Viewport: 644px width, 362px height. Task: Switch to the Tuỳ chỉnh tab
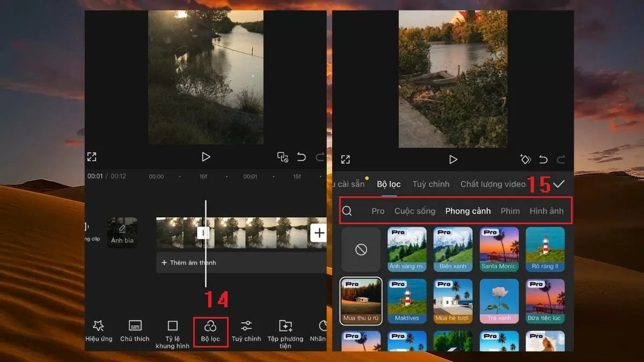click(431, 183)
